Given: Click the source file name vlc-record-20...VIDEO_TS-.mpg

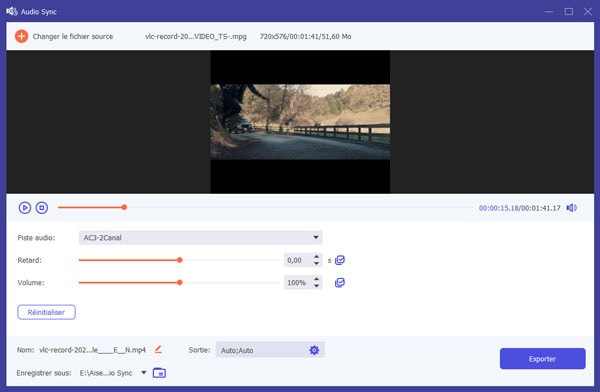Looking at the screenshot, I should pyautogui.click(x=196, y=36).
